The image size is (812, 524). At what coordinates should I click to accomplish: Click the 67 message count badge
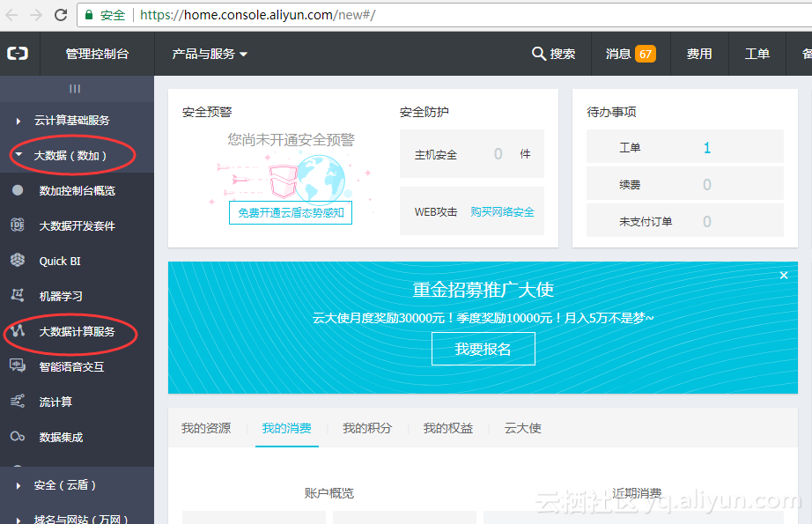pyautogui.click(x=646, y=54)
